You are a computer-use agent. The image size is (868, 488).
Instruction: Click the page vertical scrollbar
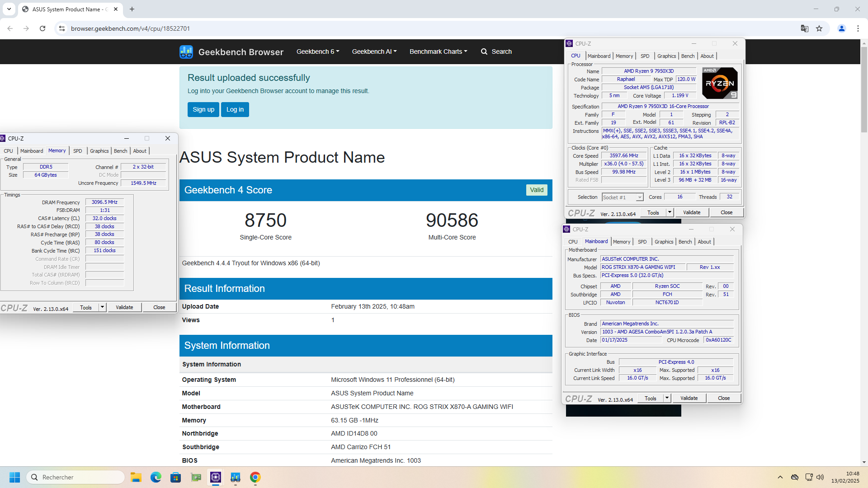(x=864, y=90)
